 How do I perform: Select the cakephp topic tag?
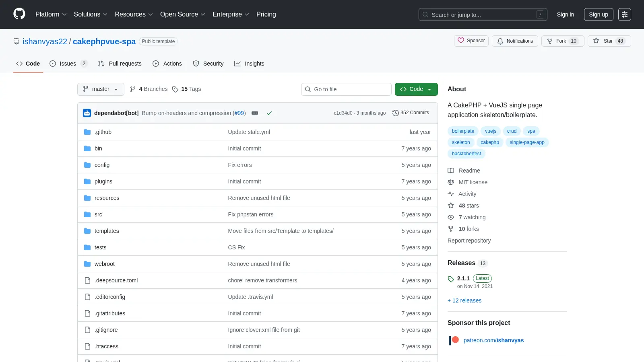pos(490,142)
